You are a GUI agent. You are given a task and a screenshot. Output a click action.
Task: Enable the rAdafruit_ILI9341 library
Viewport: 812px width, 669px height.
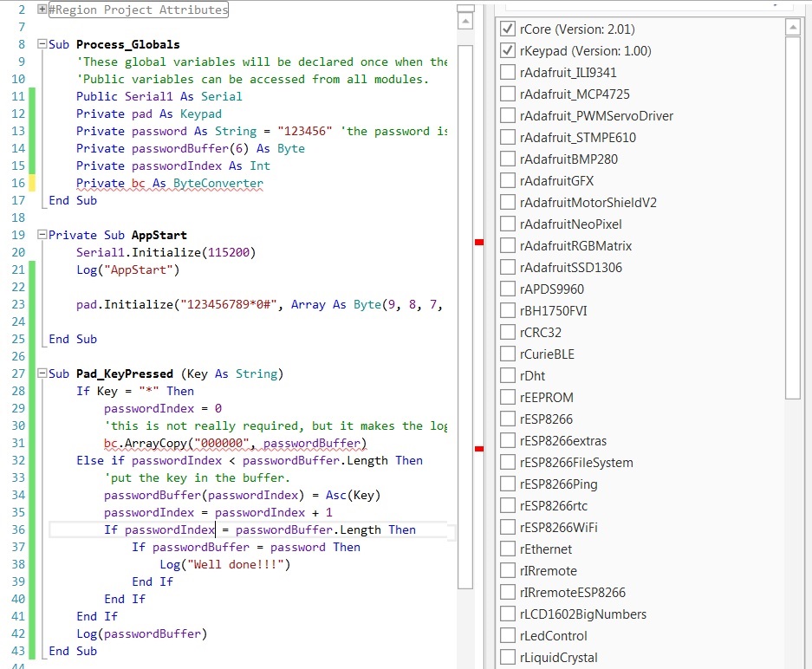pyautogui.click(x=508, y=73)
